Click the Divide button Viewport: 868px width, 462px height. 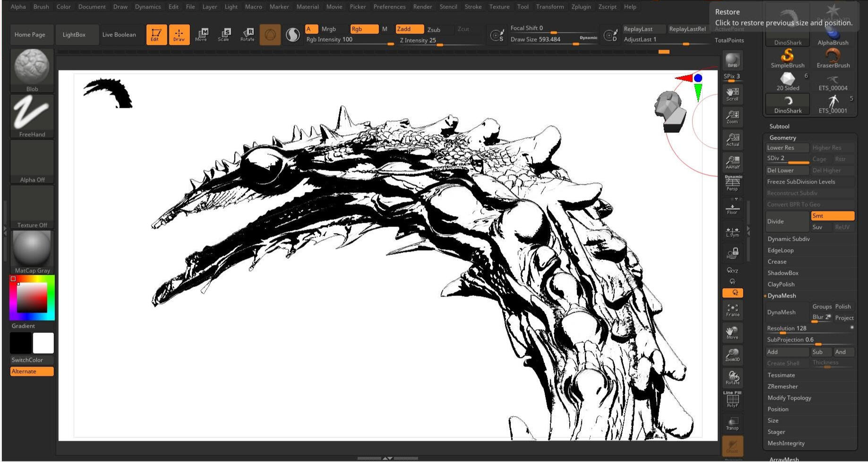coord(787,221)
